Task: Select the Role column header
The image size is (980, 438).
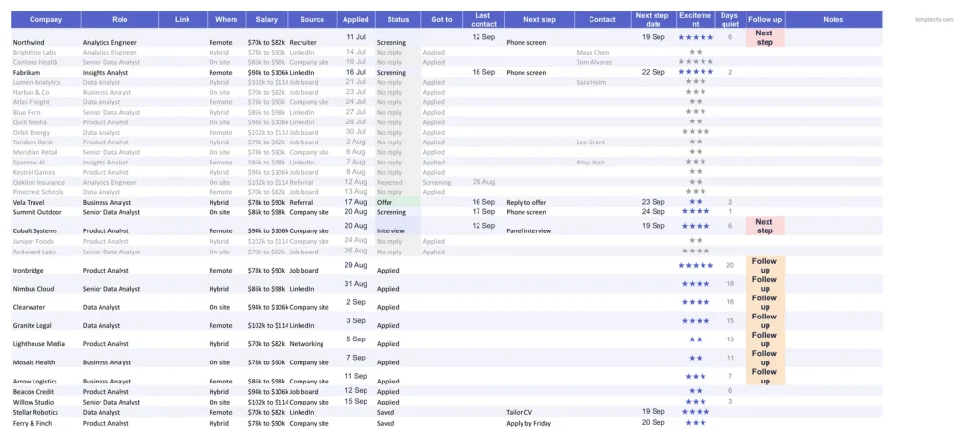Action: (x=120, y=19)
